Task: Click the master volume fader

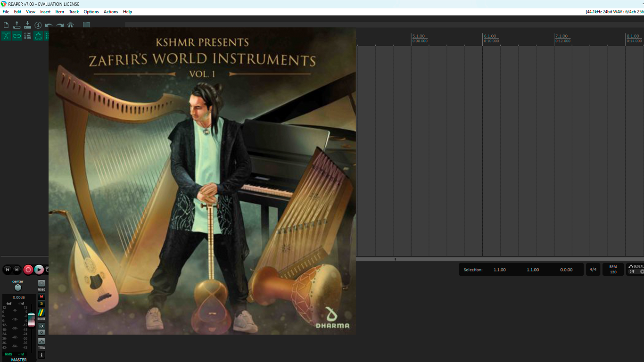Action: [x=31, y=320]
